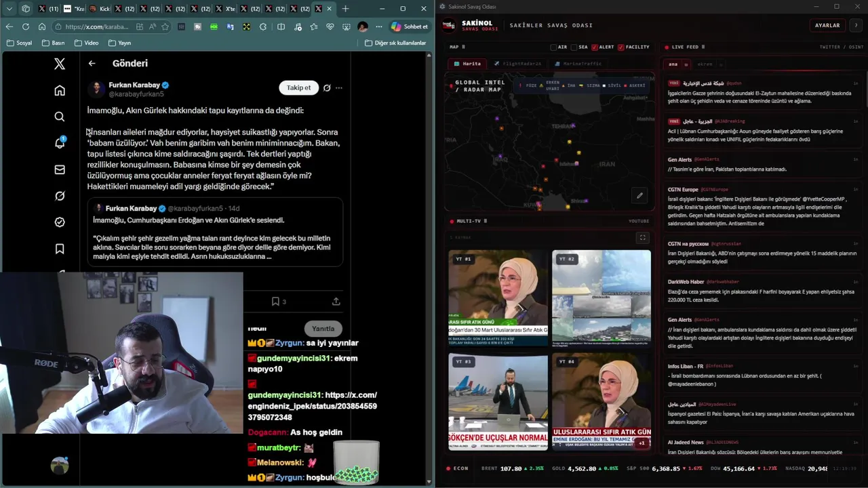
Task: Click the browser profile avatar icon
Action: 363,26
